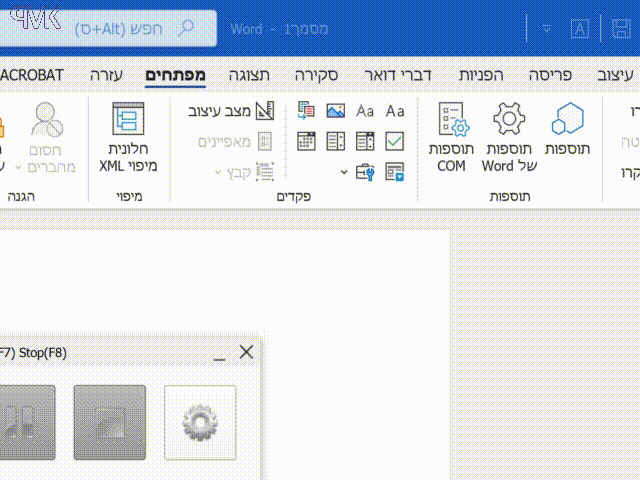Viewport: 640px width, 480px height.
Task: Select the מפתחים developer tab
Action: (176, 75)
